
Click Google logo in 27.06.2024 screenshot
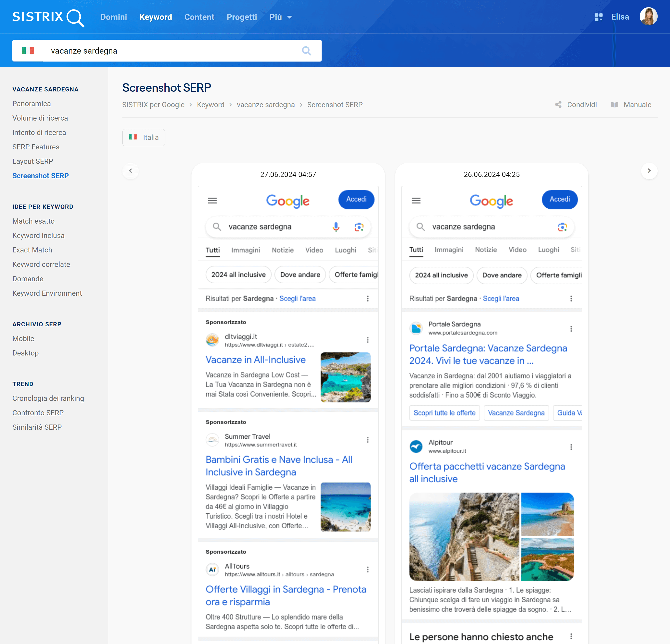pos(288,201)
